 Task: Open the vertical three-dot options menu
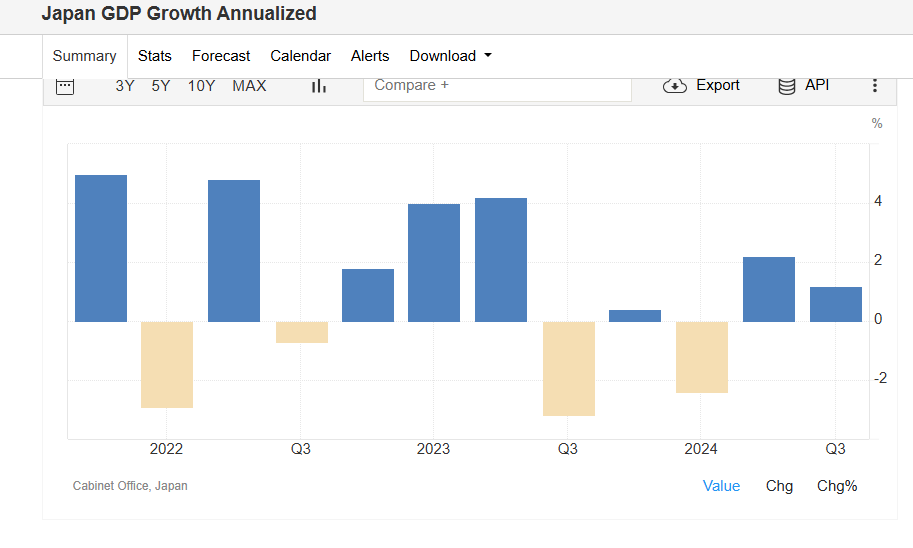pos(875,86)
